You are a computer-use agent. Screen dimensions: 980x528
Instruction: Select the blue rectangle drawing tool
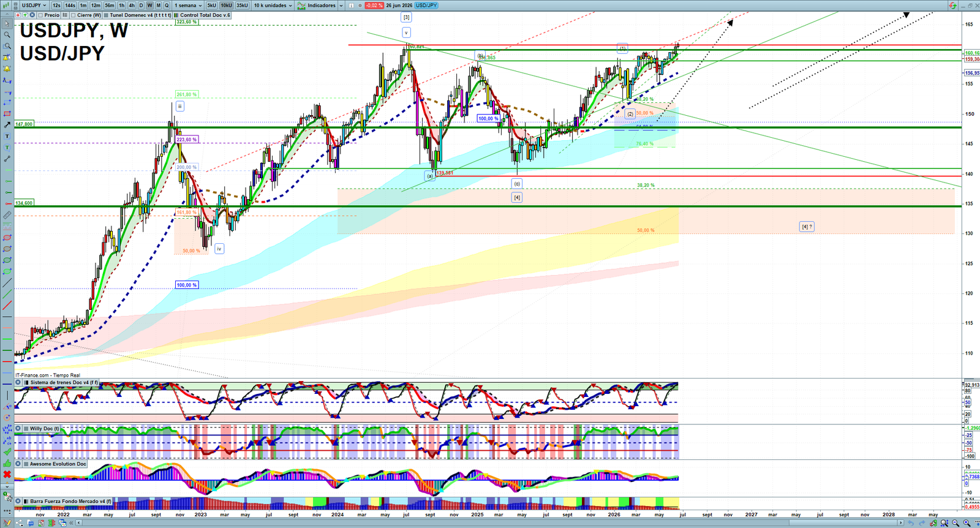pyautogui.click(x=7, y=104)
